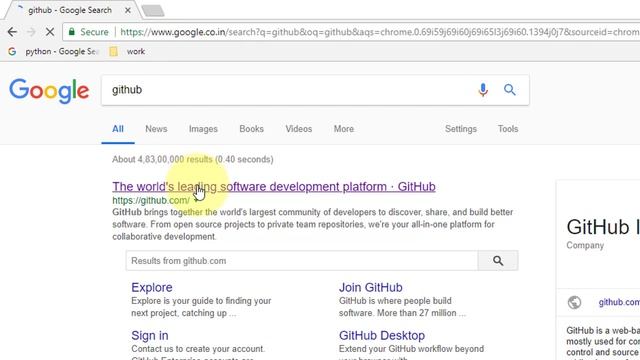Screen dimensions: 640x360
Task: Click the voice search microphone icon
Action: point(483,90)
